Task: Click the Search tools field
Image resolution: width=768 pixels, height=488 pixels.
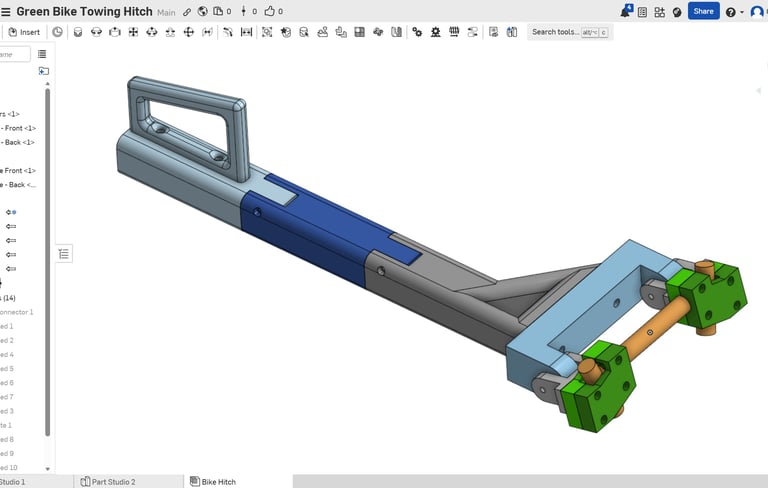Action: [x=570, y=32]
